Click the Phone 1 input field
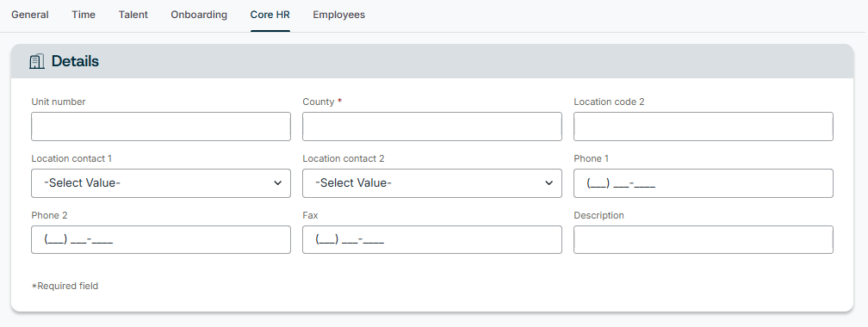This screenshot has height=327, width=868. (x=703, y=183)
